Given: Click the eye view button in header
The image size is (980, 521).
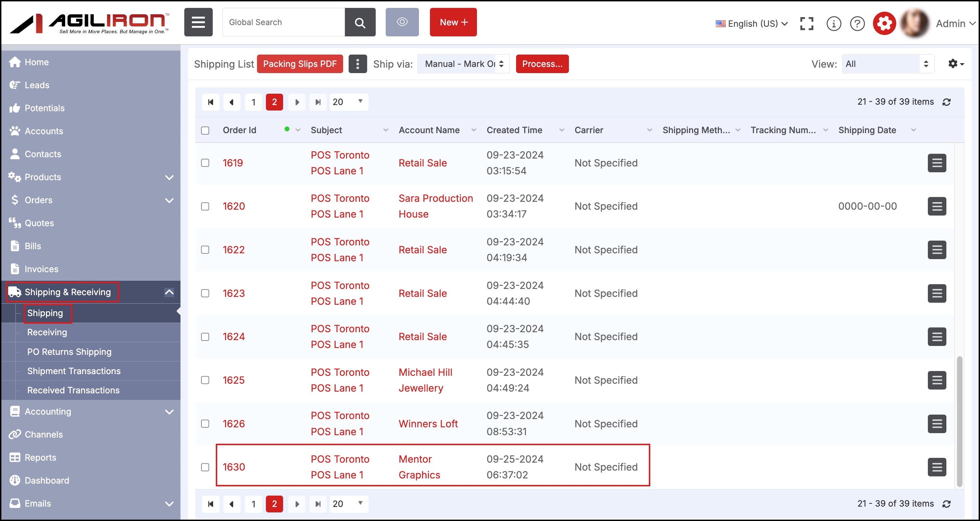Looking at the screenshot, I should pos(402,22).
